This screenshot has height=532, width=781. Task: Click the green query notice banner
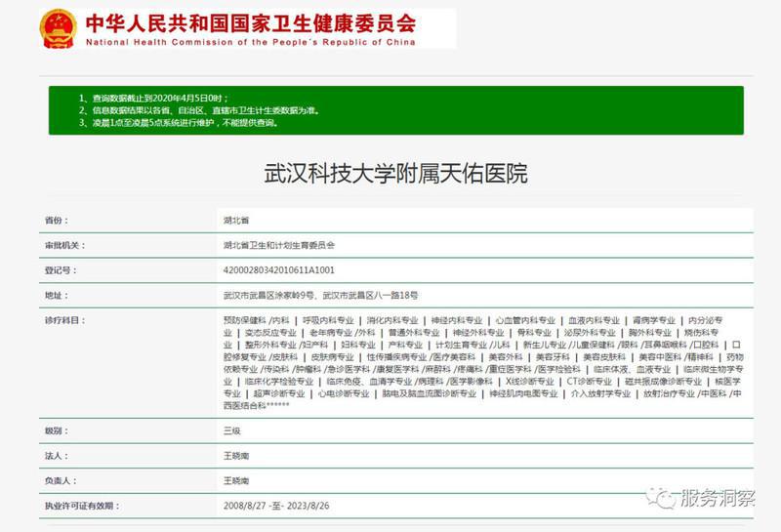[x=395, y=110]
